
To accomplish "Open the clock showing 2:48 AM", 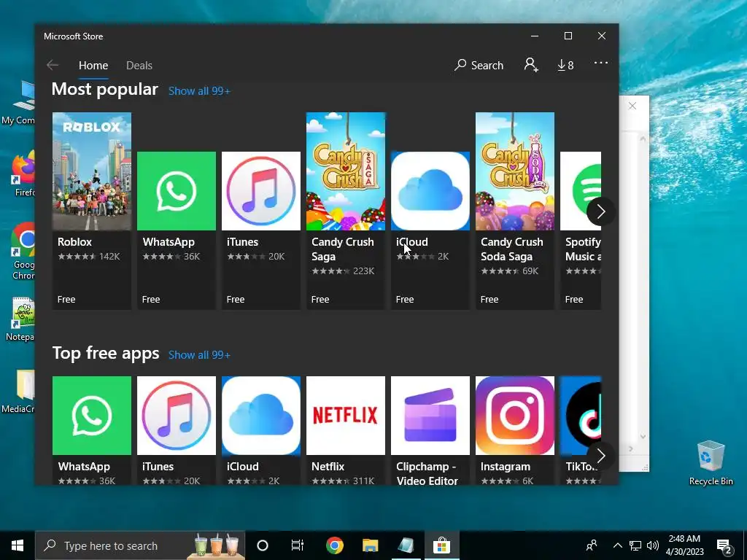I will 684,545.
